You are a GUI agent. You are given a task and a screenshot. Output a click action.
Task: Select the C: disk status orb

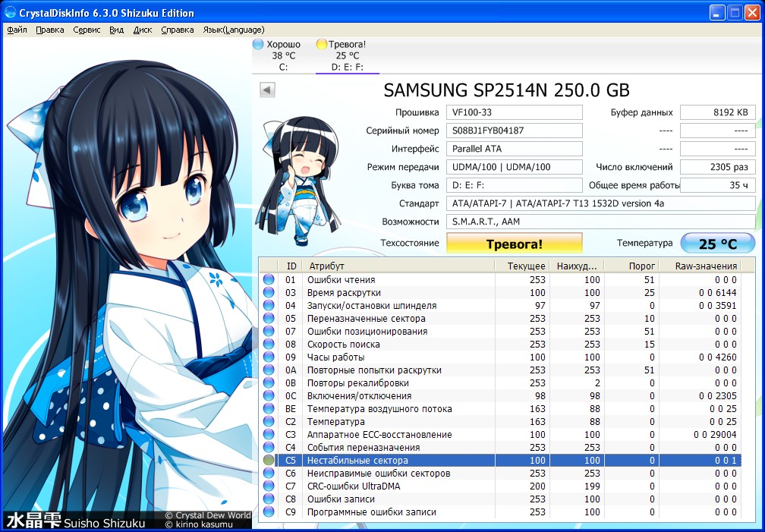pos(259,45)
